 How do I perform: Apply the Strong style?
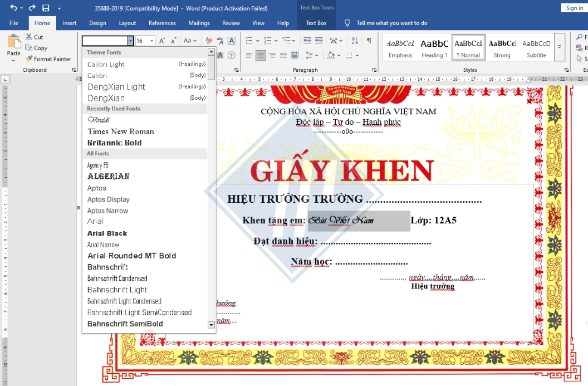click(x=502, y=48)
